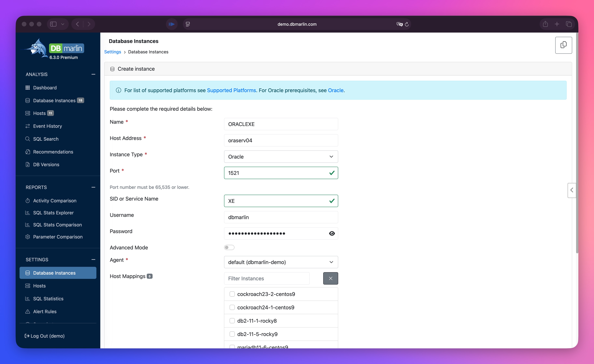Image resolution: width=594 pixels, height=364 pixels.
Task: Open Database Instances under Analysis
Action: [x=55, y=100]
